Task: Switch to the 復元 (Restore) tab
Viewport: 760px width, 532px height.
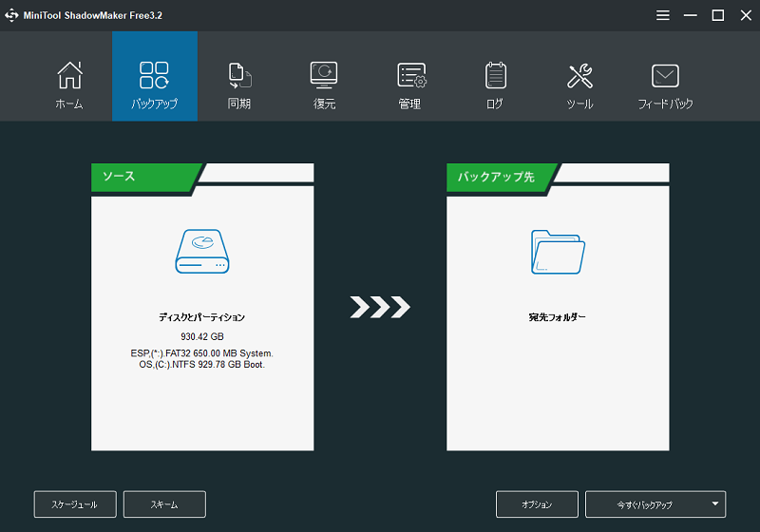Action: (x=324, y=77)
